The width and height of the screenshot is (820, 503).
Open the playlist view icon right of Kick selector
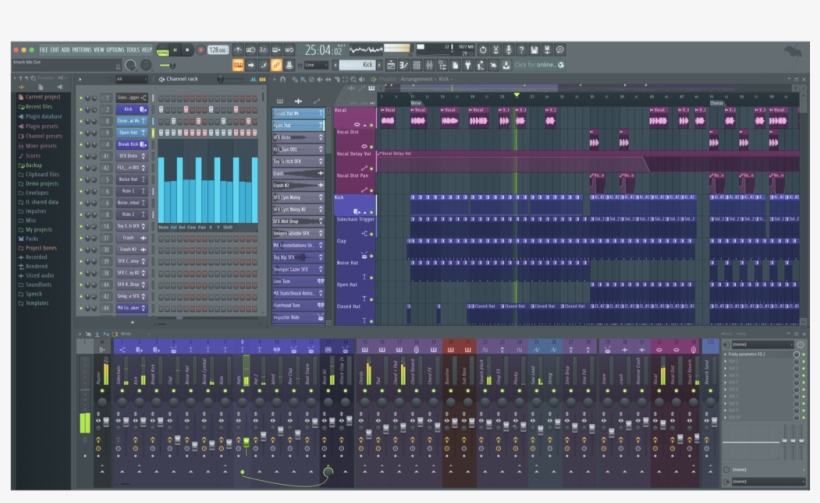pyautogui.click(x=391, y=65)
